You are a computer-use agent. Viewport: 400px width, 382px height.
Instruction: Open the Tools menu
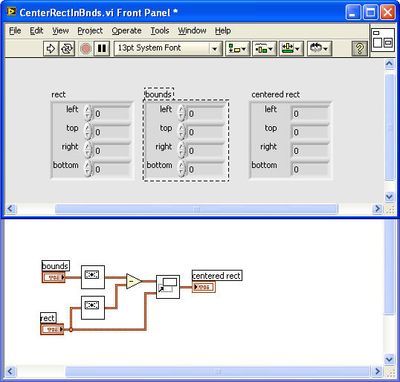click(x=160, y=31)
